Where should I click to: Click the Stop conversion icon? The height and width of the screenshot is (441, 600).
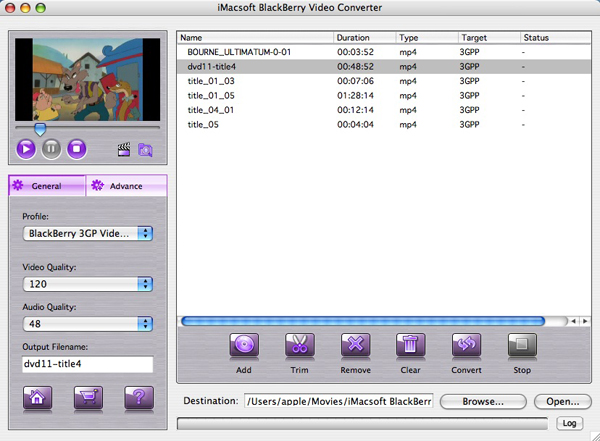coord(522,347)
